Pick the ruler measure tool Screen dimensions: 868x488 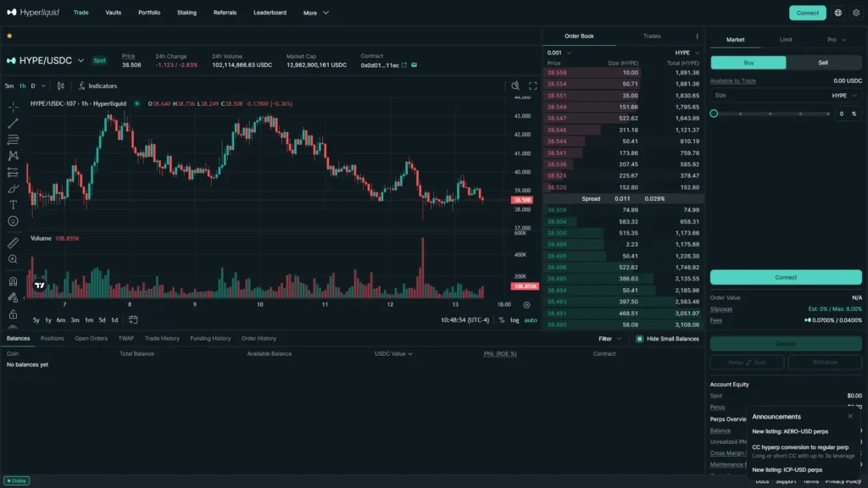pos(13,243)
